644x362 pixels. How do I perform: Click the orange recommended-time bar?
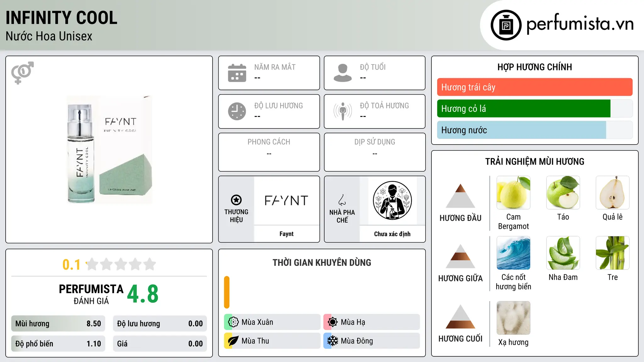point(227,292)
